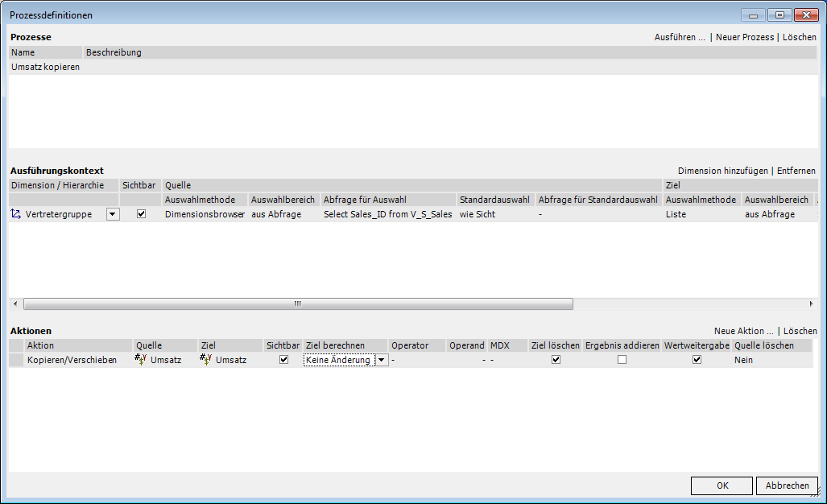Click the Umsatz icon in Quelle column
Image resolution: width=827 pixels, height=504 pixels.
click(140, 360)
